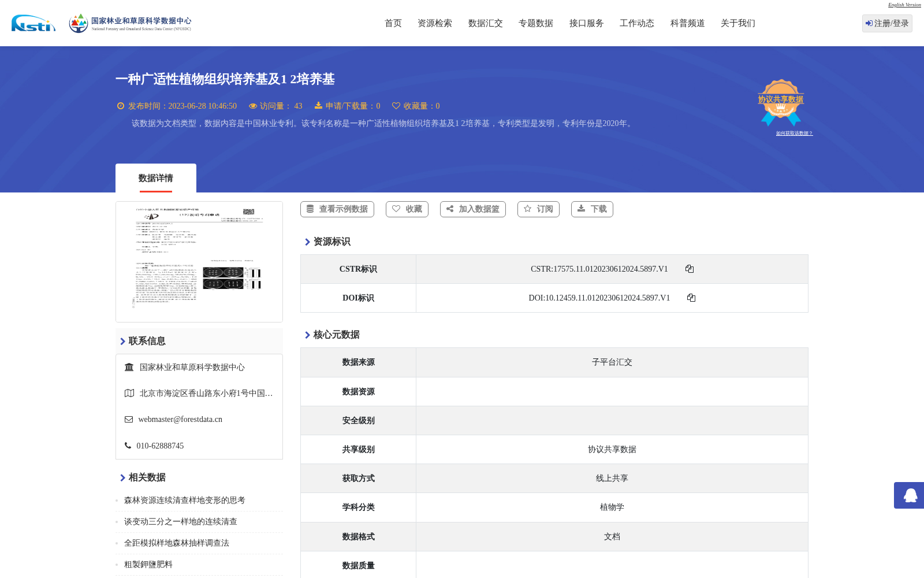The image size is (924, 578).
Task: Click the chevron beside 资源标识
Action: [307, 242]
